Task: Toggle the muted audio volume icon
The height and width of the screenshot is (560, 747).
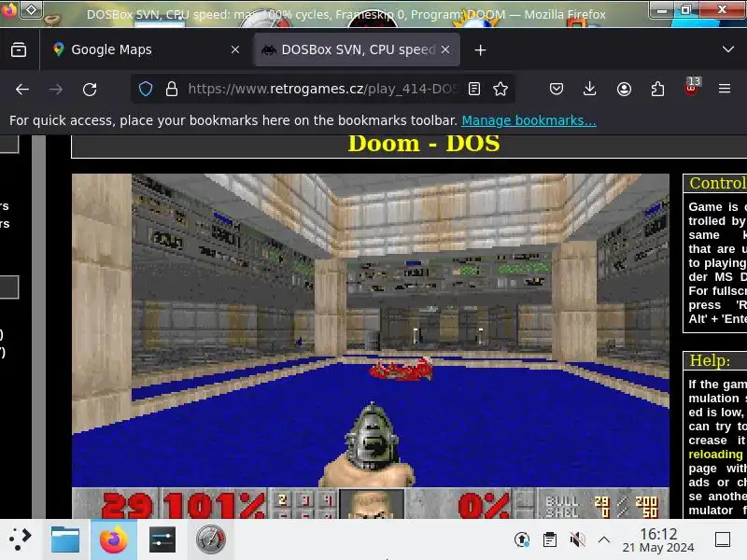Action: click(577, 539)
